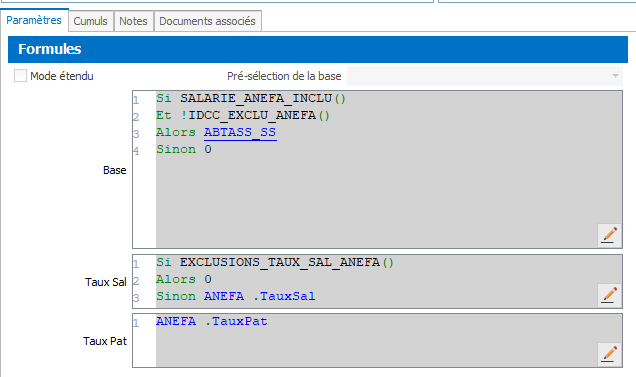Screen dimensions: 636x377
Task: Click inside the Taux Sal formula editor
Action: (377, 281)
